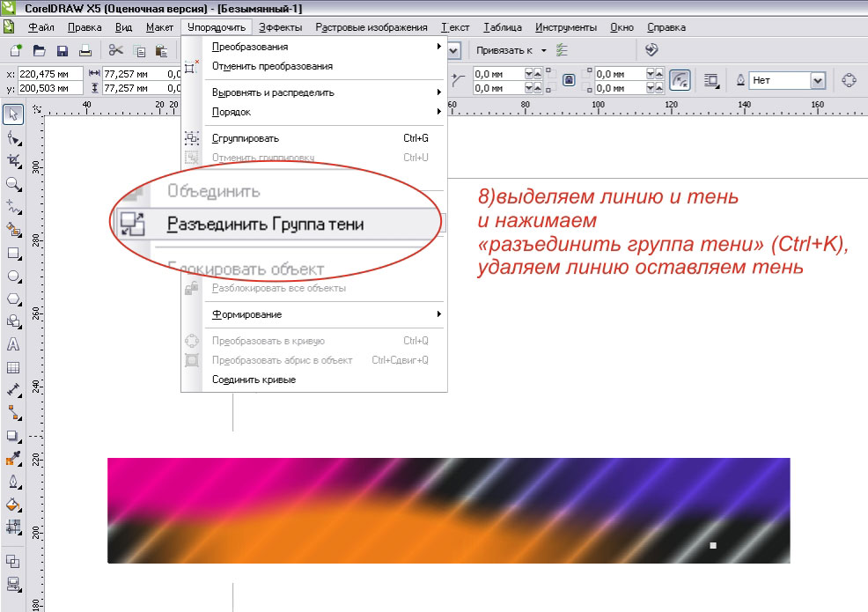Click the Convert to Curves property bar icon
Screen dimensions: 868x612
coord(849,80)
